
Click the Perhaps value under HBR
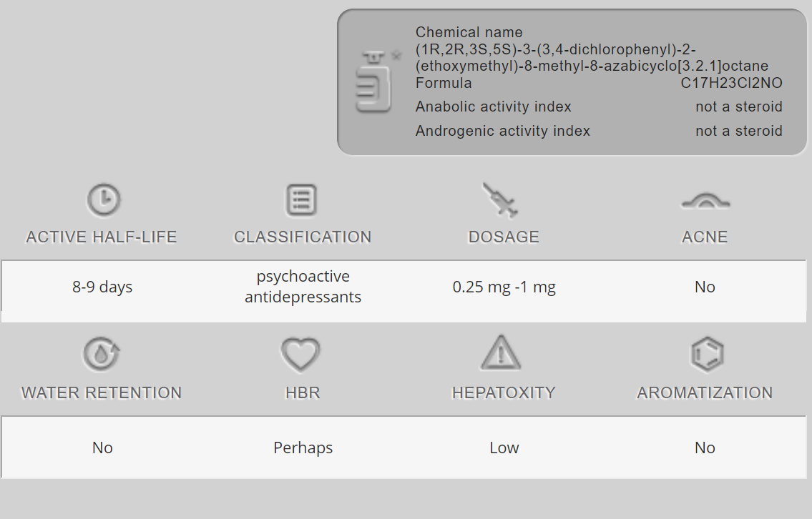point(303,448)
